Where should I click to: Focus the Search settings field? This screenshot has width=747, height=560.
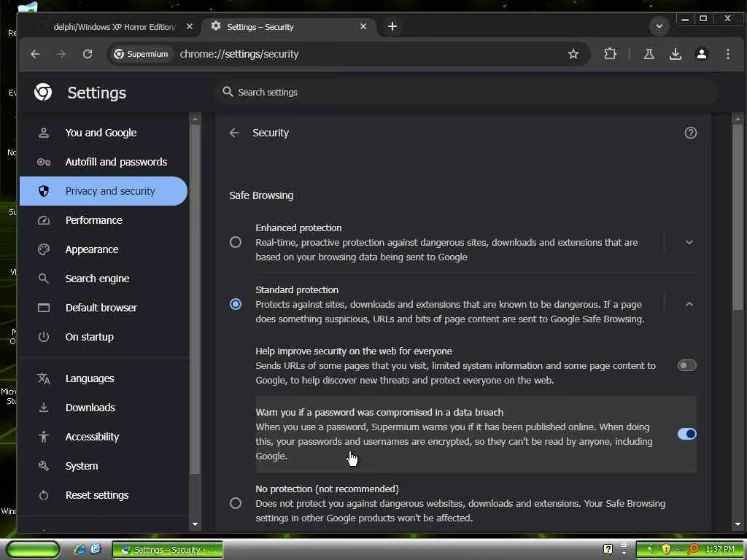coord(467,93)
